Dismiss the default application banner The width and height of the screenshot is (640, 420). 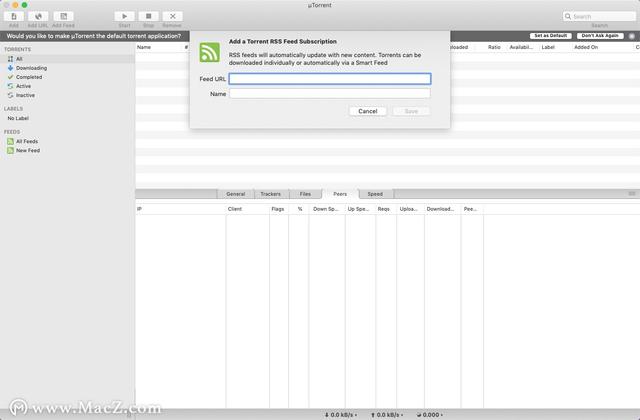[x=632, y=36]
